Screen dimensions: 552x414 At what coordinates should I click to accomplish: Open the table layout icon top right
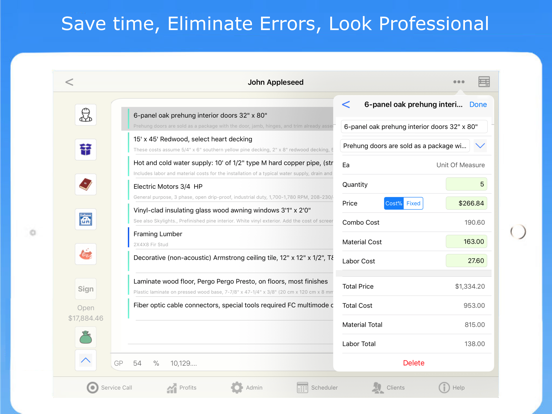484,82
